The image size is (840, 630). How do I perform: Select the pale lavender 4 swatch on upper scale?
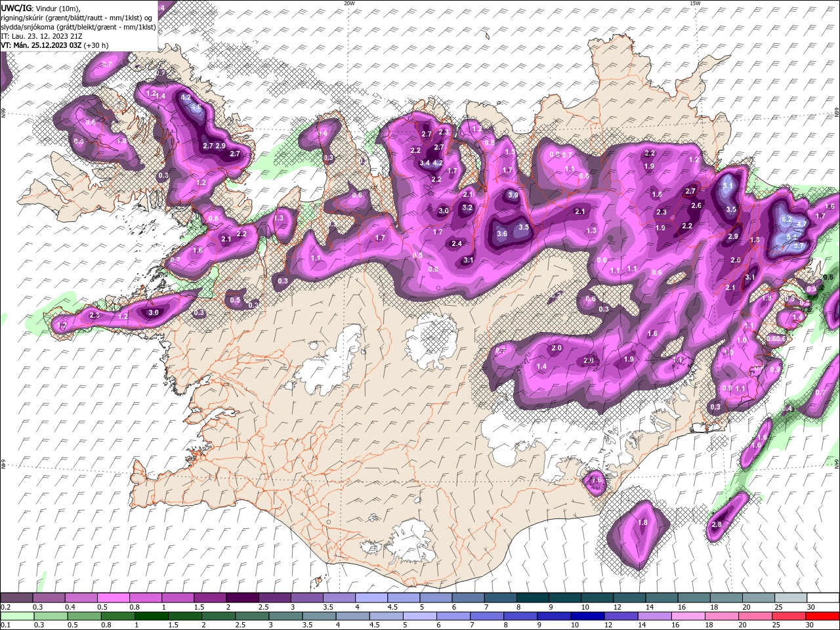coord(370,598)
